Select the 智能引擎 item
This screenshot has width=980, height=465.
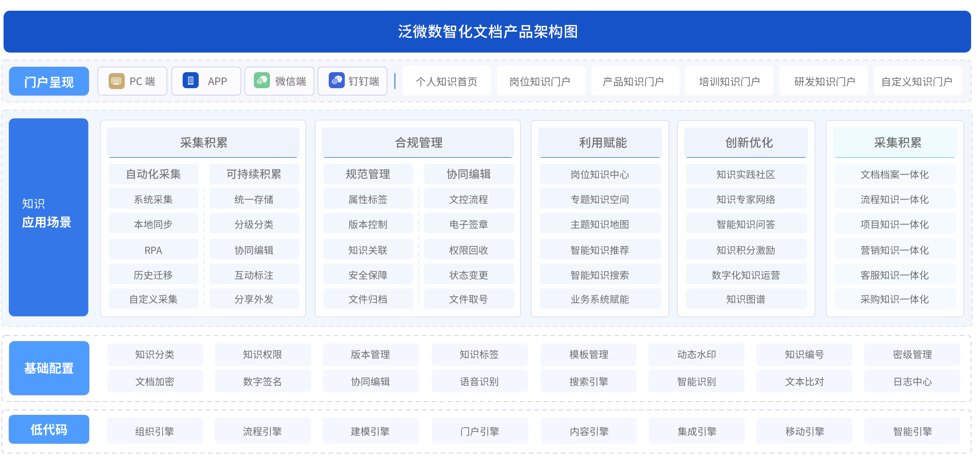coord(912,431)
